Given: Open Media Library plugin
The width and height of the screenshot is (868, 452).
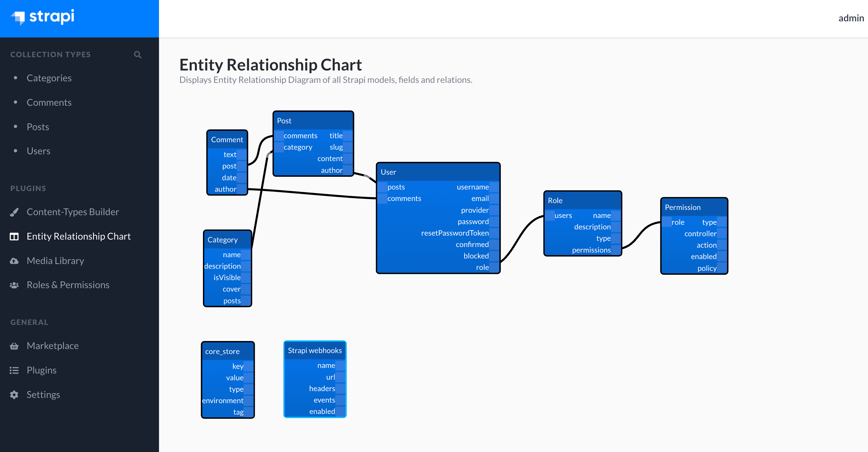Looking at the screenshot, I should [56, 261].
